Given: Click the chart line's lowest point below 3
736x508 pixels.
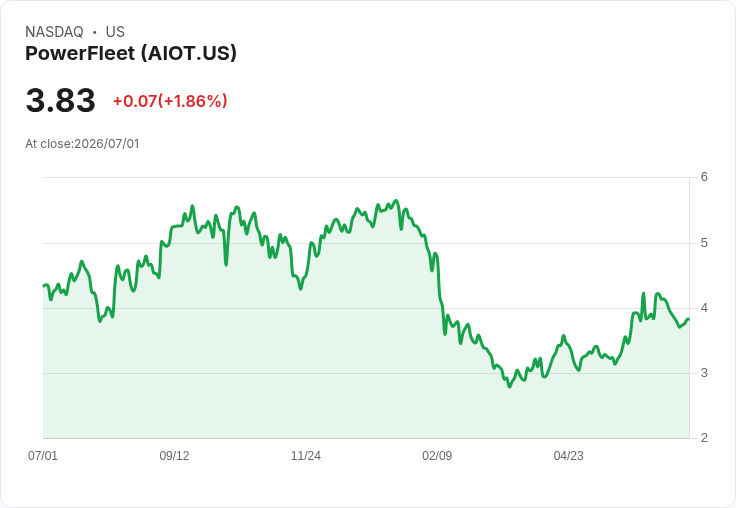Looking at the screenshot, I should click(x=510, y=386).
